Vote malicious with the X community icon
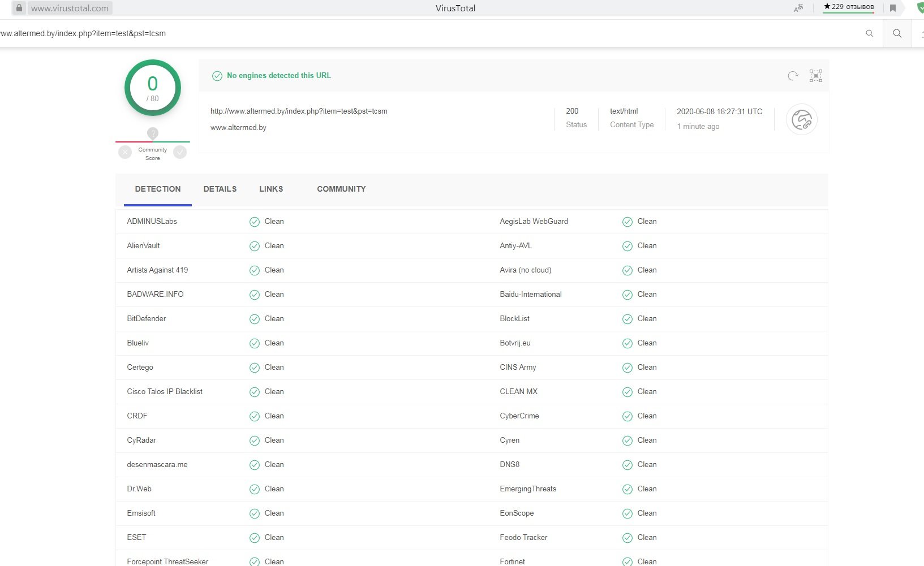The height and width of the screenshot is (566, 924). click(125, 152)
